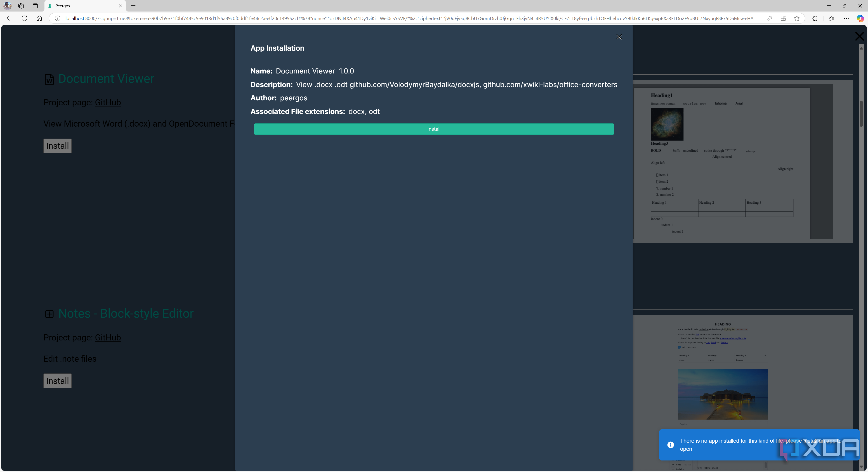
Task: Open the browser home page
Action: [39, 18]
